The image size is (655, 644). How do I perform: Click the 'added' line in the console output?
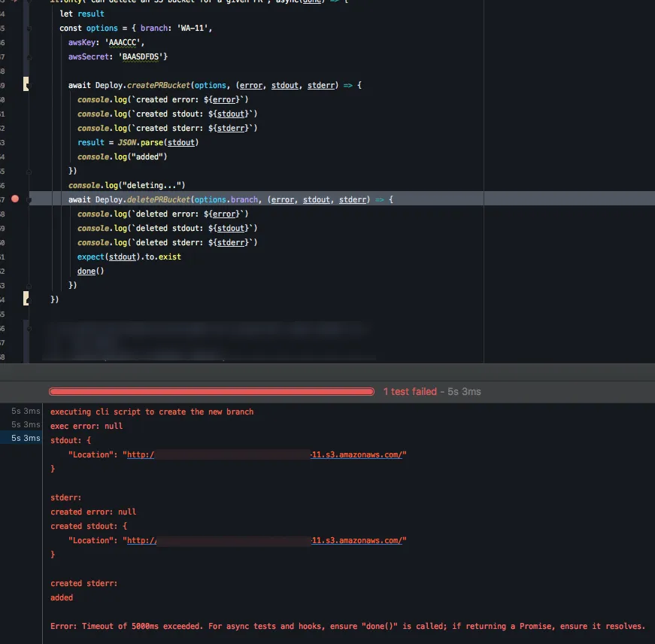tap(62, 597)
